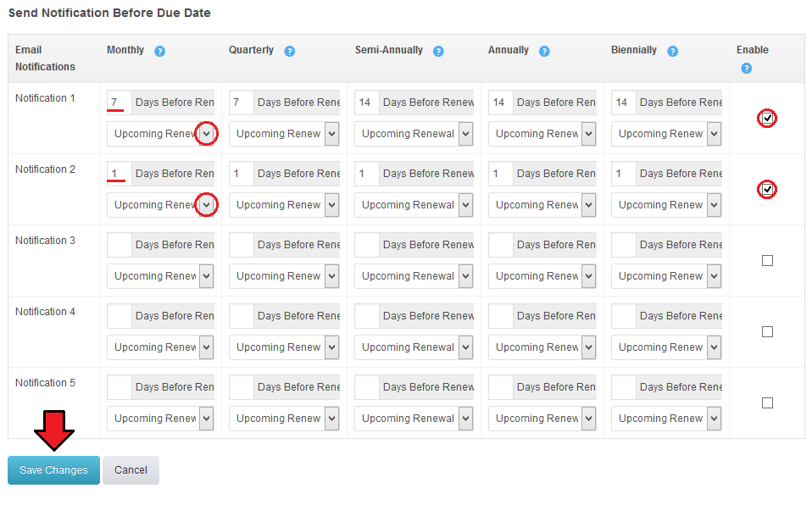Open Notification 4 Semi-Annually template dropdown
Viewport: 812px width, 505px height.
pos(414,347)
